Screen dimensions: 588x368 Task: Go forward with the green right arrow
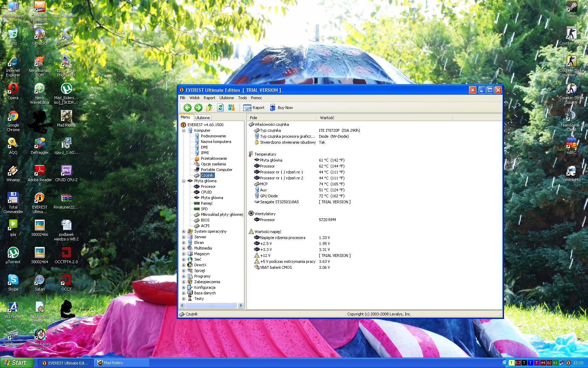click(198, 108)
